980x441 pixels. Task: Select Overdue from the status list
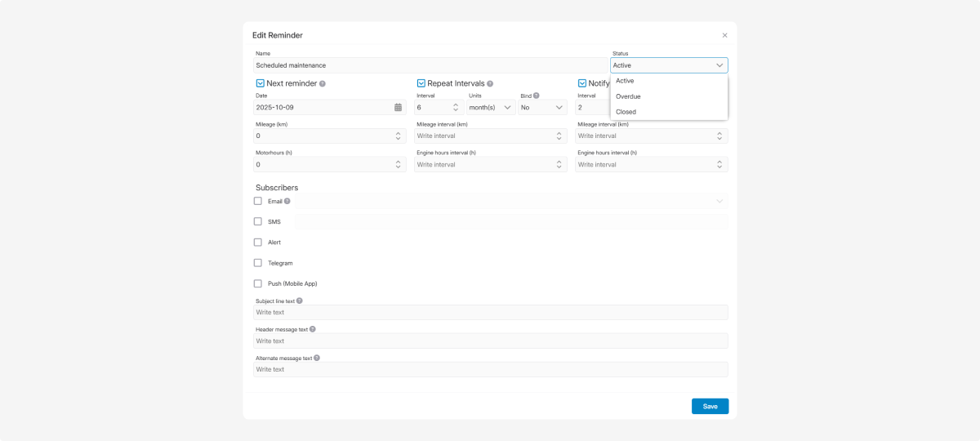tap(628, 96)
